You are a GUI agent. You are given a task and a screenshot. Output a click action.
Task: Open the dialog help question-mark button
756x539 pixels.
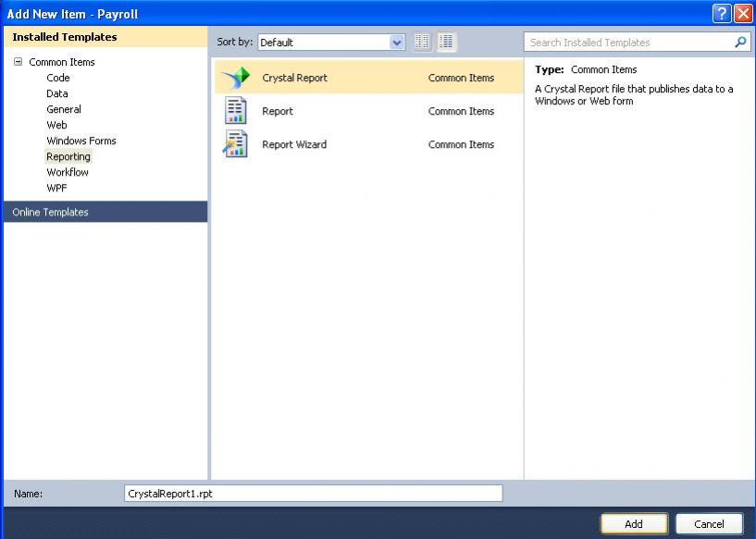tap(721, 14)
